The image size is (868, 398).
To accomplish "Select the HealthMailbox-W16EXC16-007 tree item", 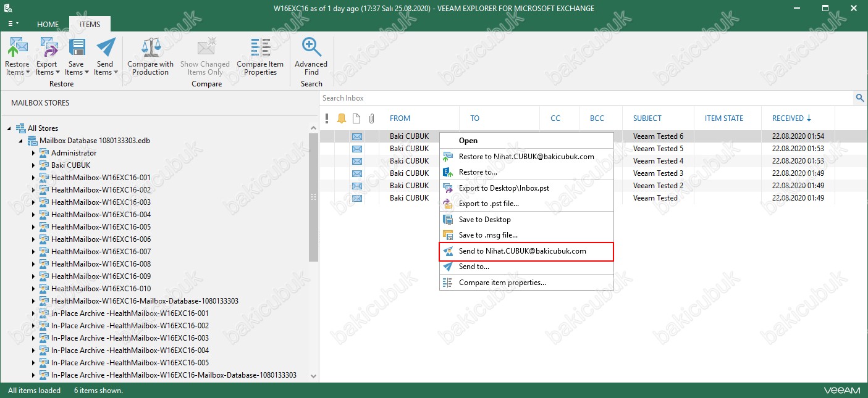I will click(x=101, y=252).
